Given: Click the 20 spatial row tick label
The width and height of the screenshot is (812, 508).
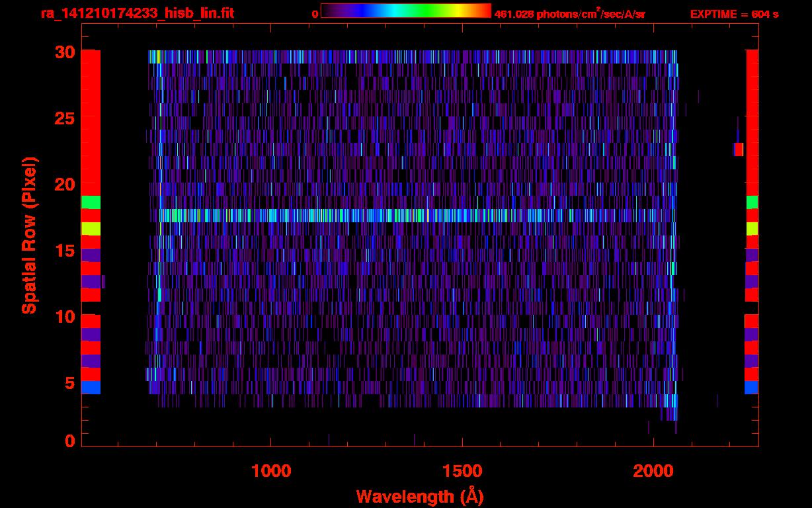Looking at the screenshot, I should coord(65,184).
